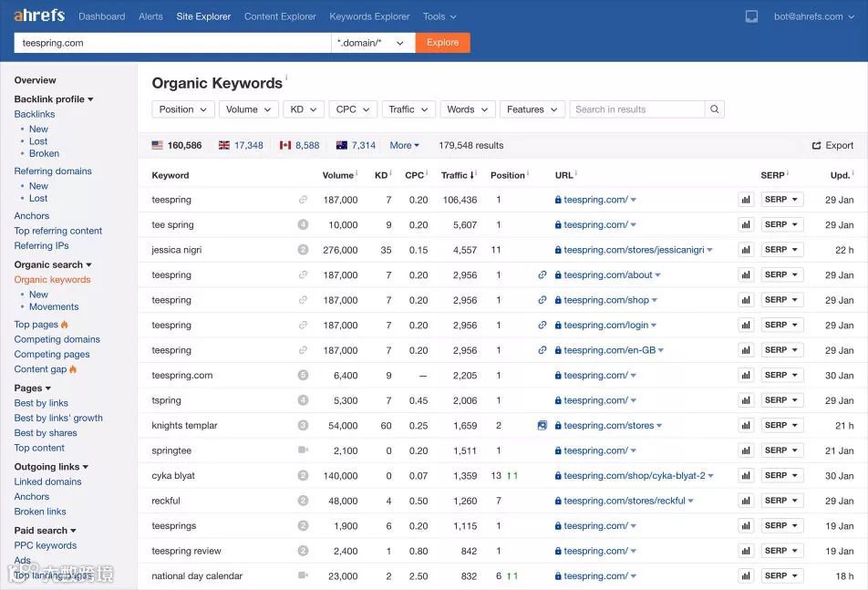The height and width of the screenshot is (590, 868).
Task: Open chart icon for 'cyka blyat' row
Action: [x=746, y=476]
